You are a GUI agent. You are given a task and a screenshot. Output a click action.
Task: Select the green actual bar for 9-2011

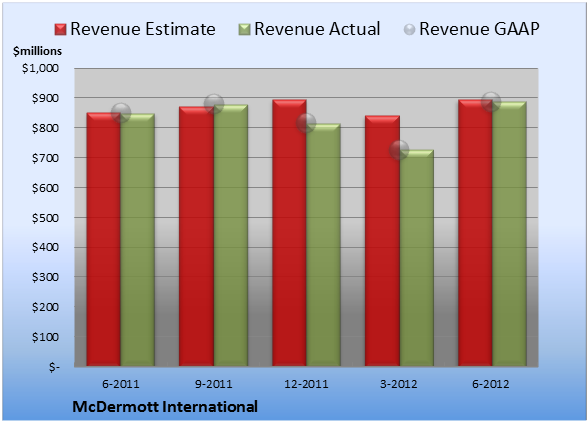pos(231,236)
